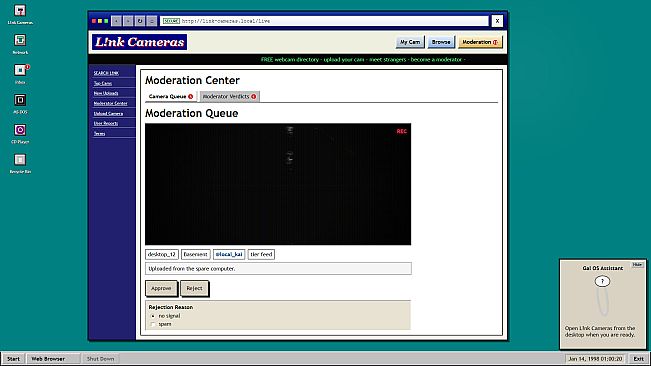Screen dimensions: 651x366
Task: Switch to the Camera Queue tab
Action: [171, 96]
